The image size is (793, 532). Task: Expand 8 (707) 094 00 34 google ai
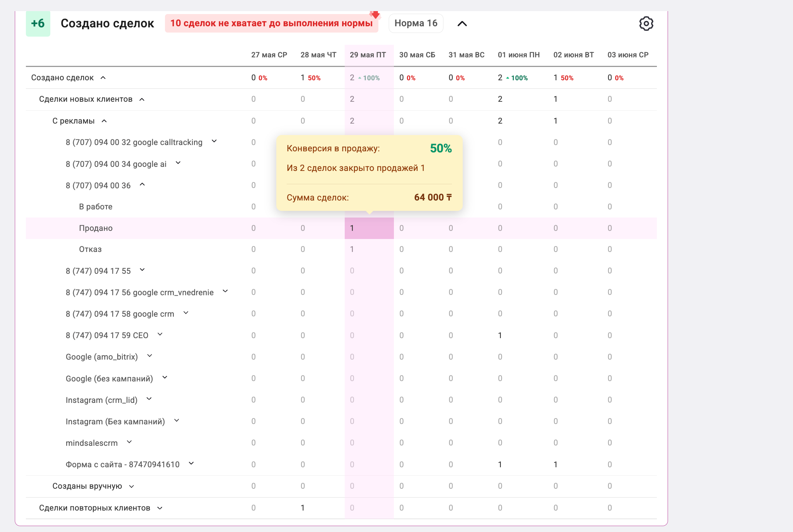[x=178, y=163]
